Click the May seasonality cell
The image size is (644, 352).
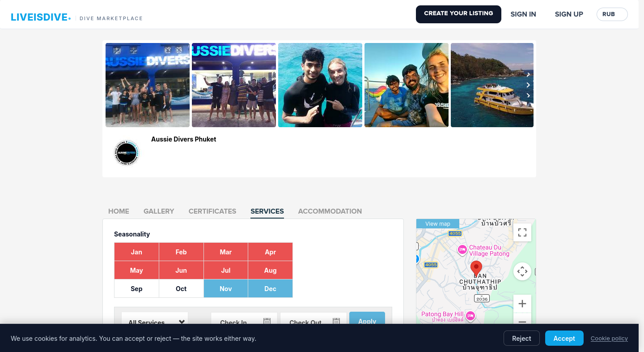(x=136, y=270)
